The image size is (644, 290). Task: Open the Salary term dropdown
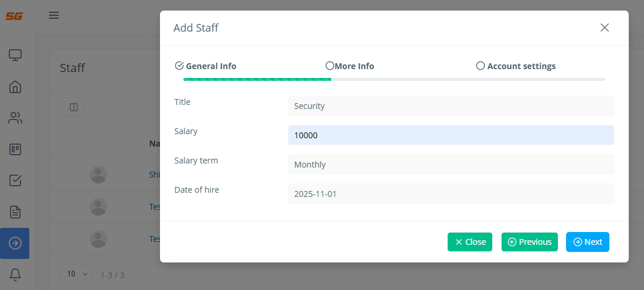(x=451, y=165)
